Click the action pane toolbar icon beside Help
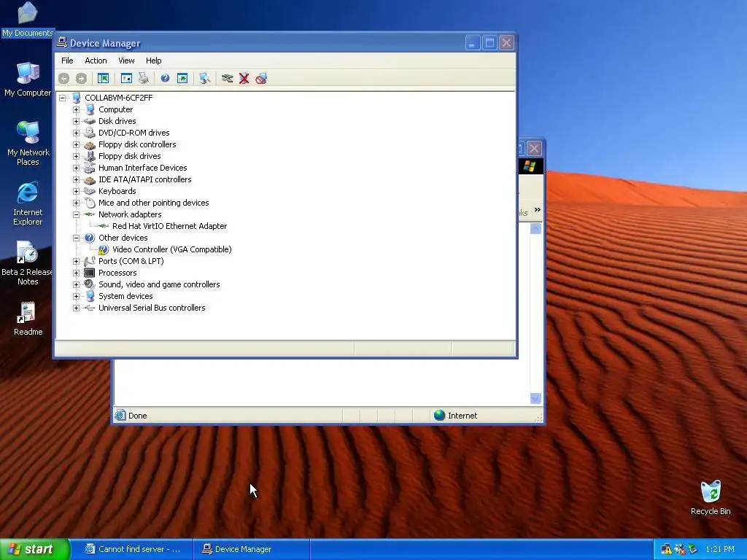The image size is (747, 560). click(x=182, y=78)
